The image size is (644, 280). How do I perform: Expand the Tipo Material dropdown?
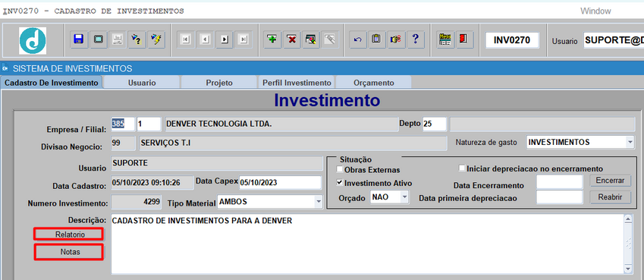point(318,202)
